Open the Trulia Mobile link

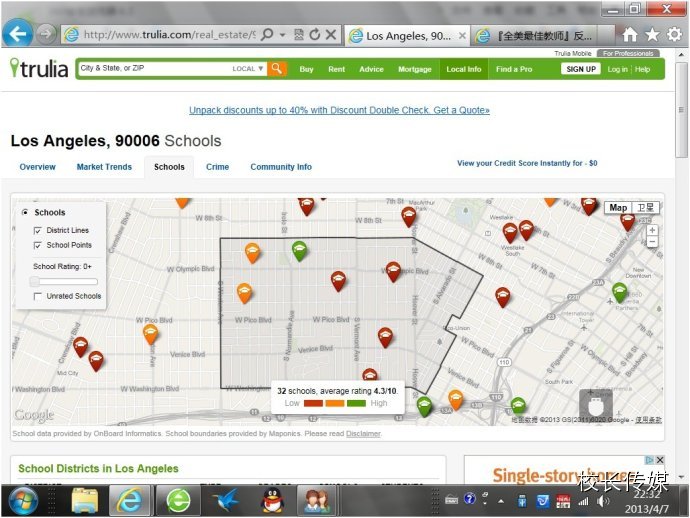point(573,53)
